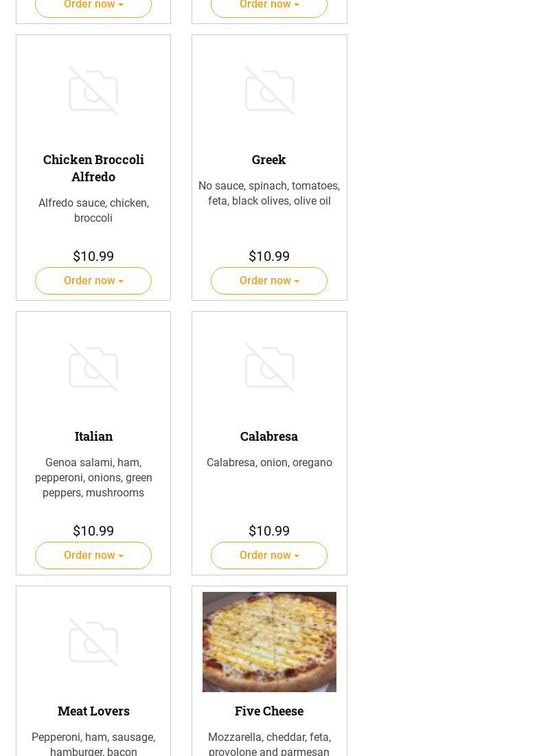Select the Chicken Broccoli Alfredo title

93,168
